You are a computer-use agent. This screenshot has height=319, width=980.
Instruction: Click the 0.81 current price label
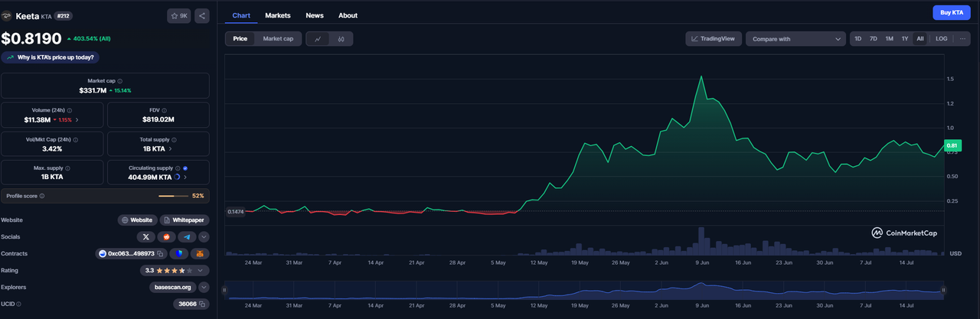point(952,145)
